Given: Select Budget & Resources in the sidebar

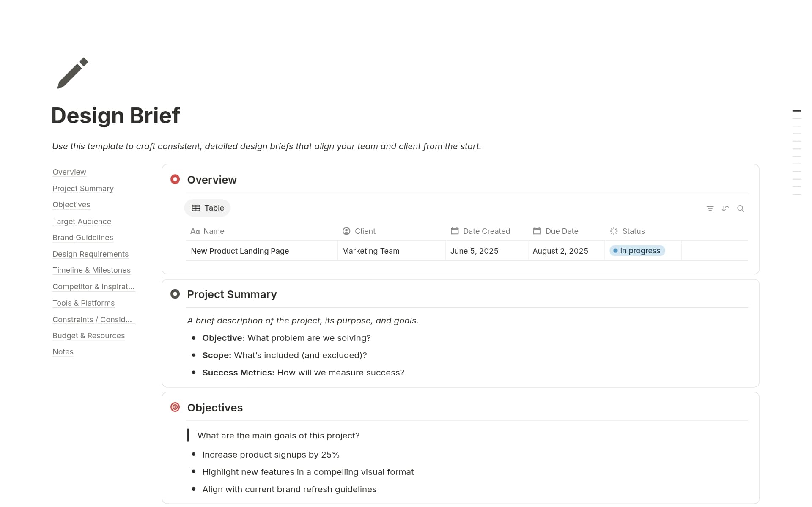Looking at the screenshot, I should coord(88,335).
